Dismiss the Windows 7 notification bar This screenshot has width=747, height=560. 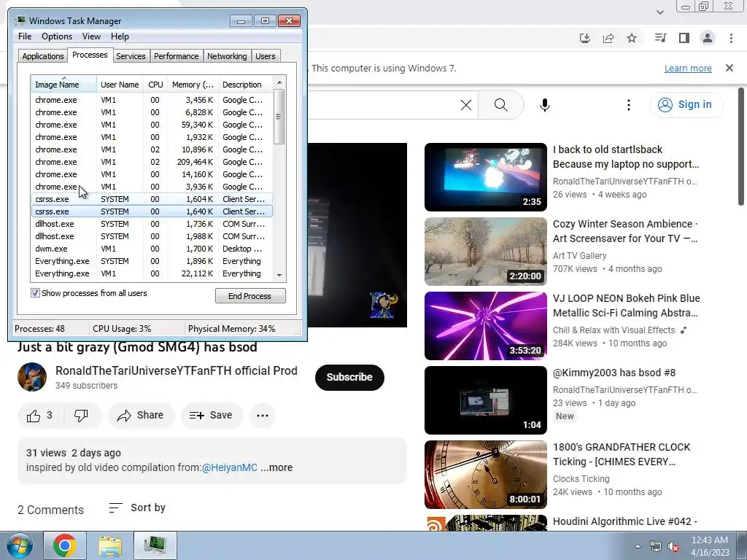(729, 68)
